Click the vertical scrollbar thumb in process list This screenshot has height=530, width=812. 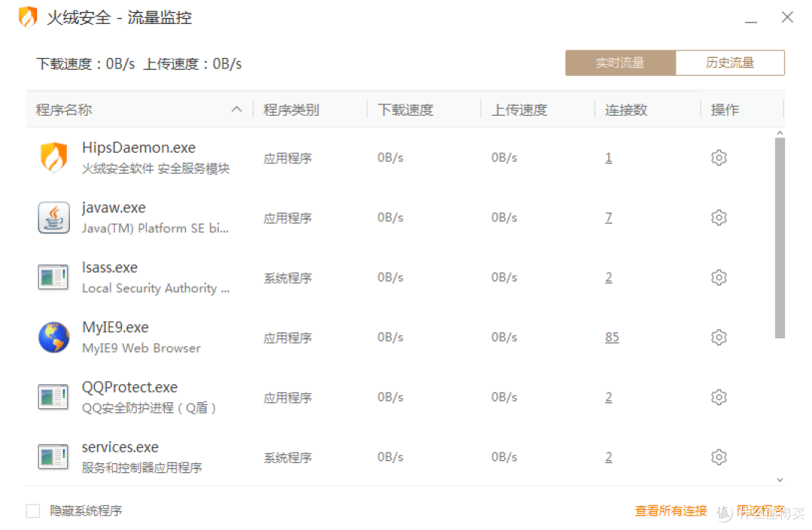tap(780, 238)
